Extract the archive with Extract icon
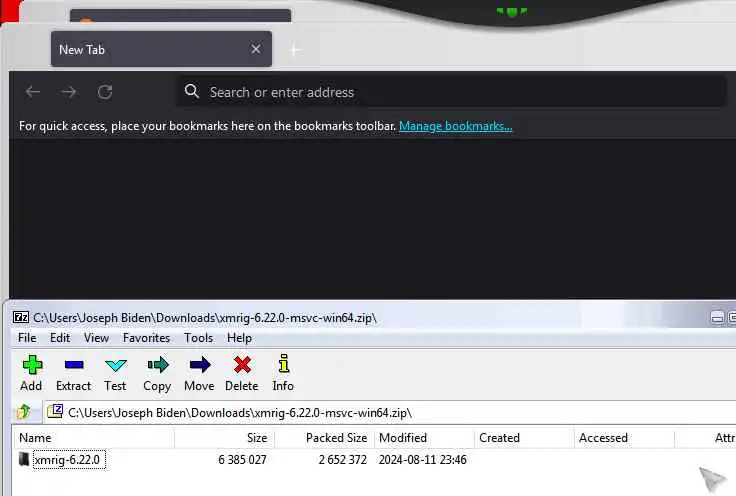 (74, 373)
